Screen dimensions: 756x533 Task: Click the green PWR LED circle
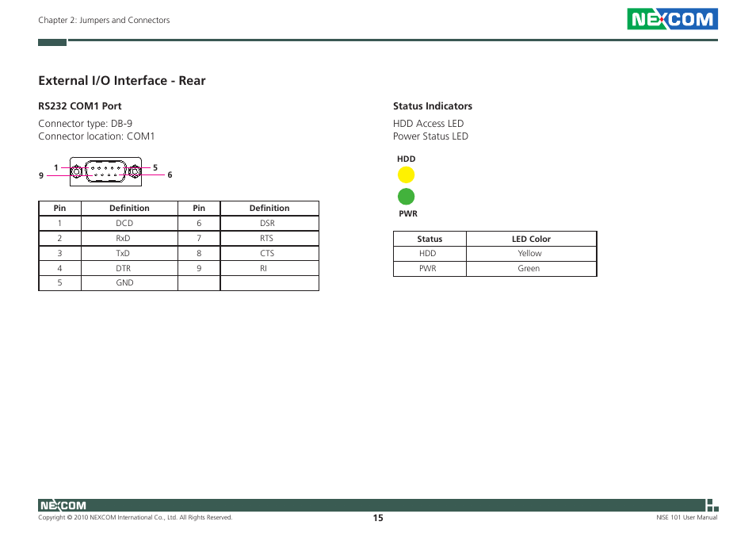pyautogui.click(x=406, y=197)
